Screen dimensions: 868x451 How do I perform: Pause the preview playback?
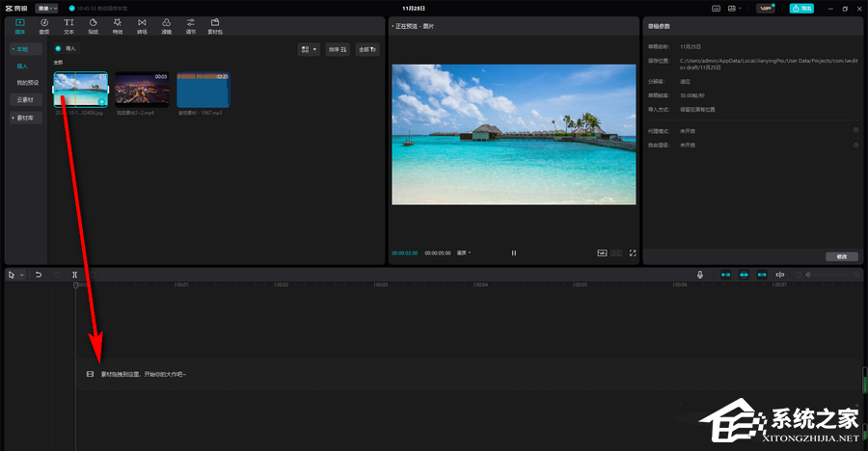tap(514, 252)
